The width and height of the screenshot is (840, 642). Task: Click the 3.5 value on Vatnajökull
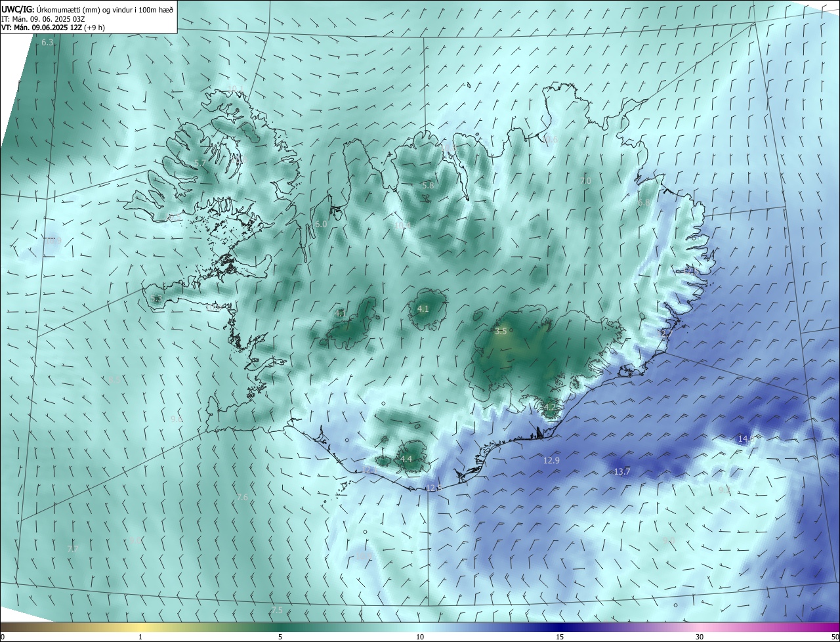tap(501, 332)
